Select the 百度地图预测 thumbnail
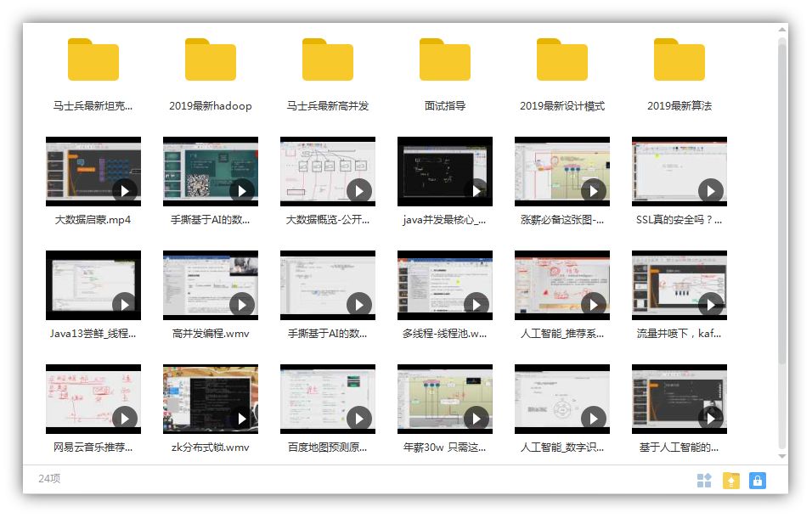 [x=327, y=398]
